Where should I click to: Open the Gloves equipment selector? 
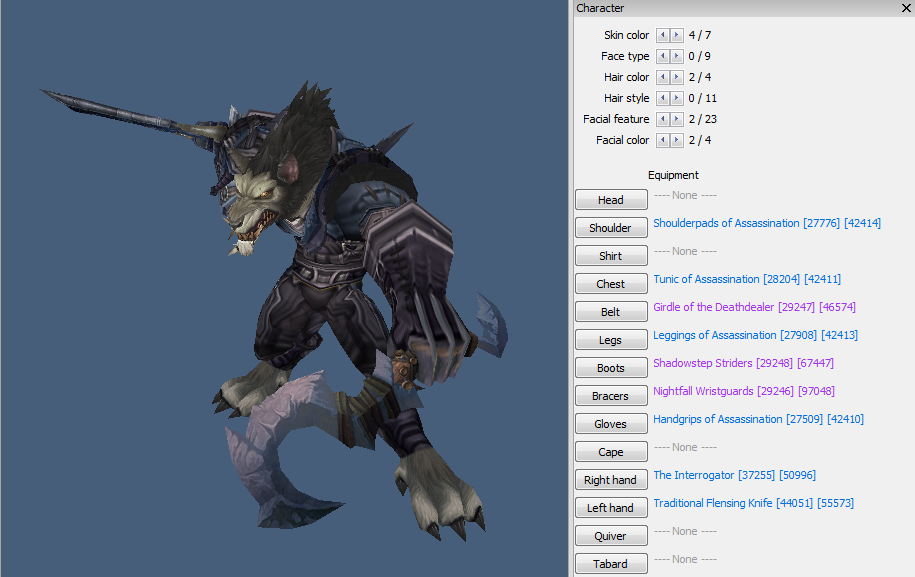(611, 424)
